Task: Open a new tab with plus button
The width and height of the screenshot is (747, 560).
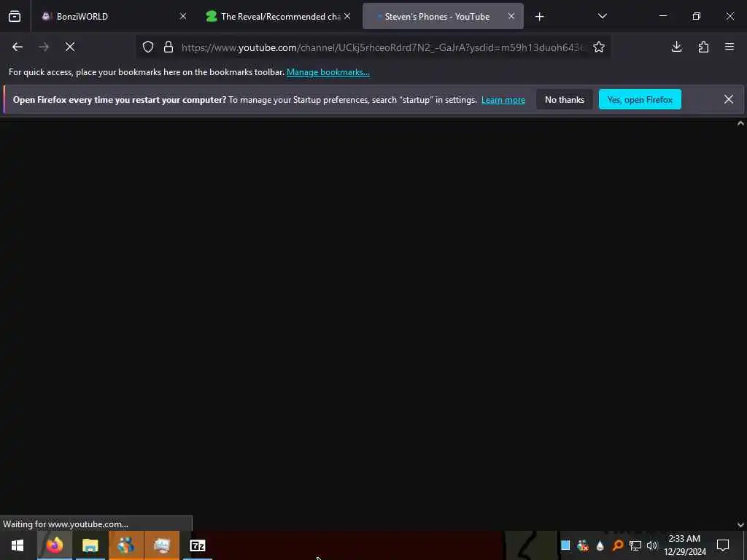Action: coord(539,17)
